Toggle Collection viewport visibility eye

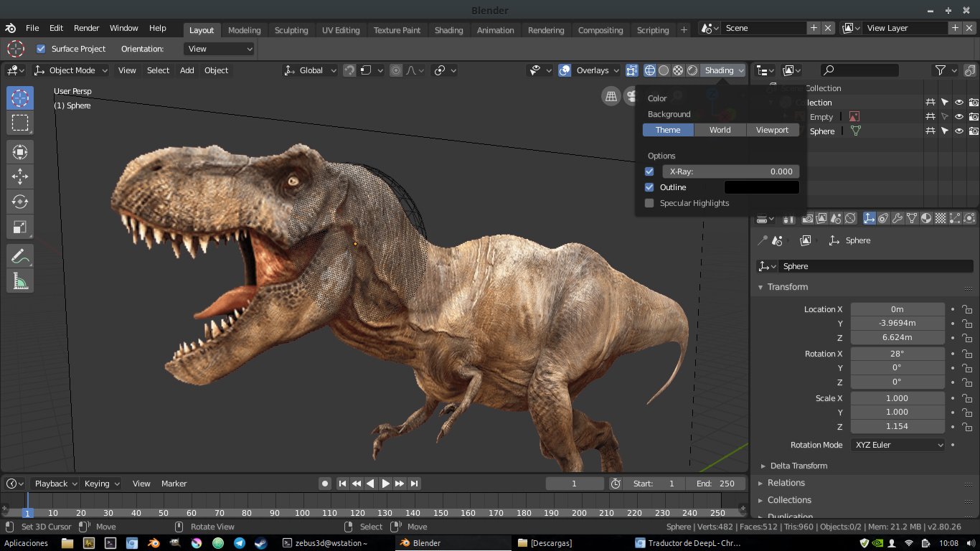tap(958, 102)
